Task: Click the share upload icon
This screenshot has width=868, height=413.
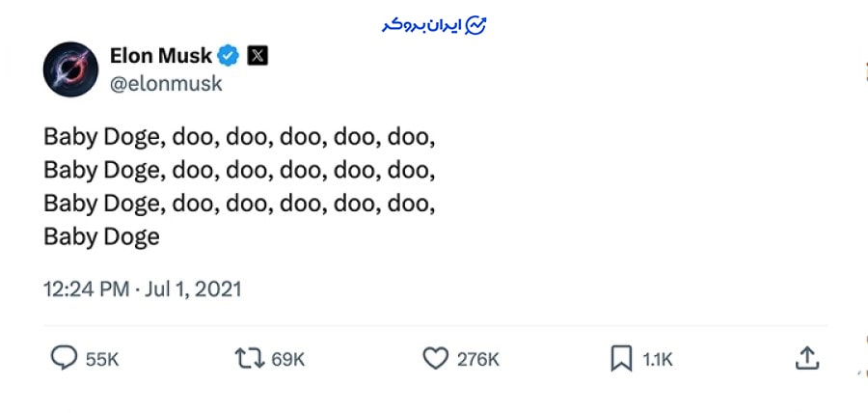Action: click(806, 359)
